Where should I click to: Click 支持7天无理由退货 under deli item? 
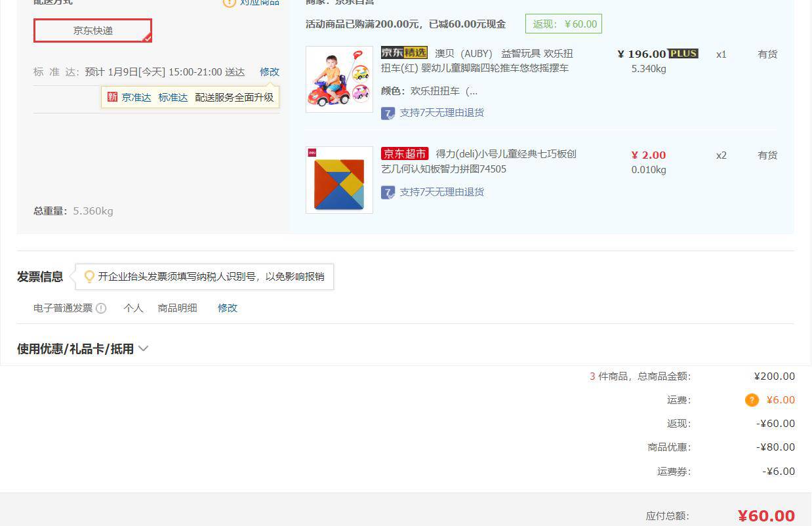pyautogui.click(x=441, y=192)
